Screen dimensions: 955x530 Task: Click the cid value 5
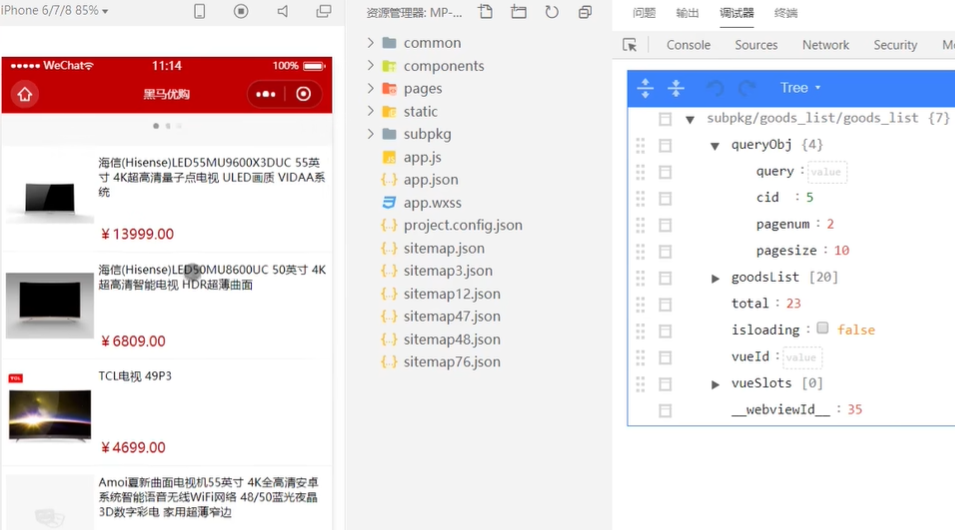coord(809,197)
